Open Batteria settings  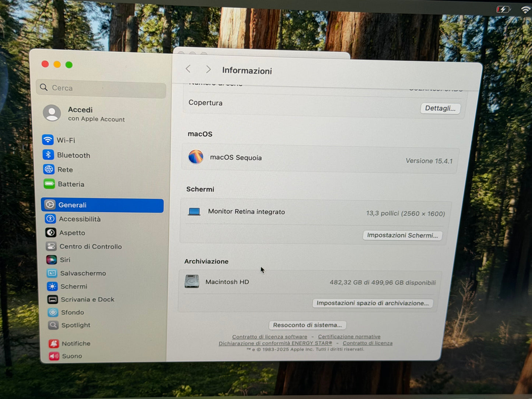(64, 184)
